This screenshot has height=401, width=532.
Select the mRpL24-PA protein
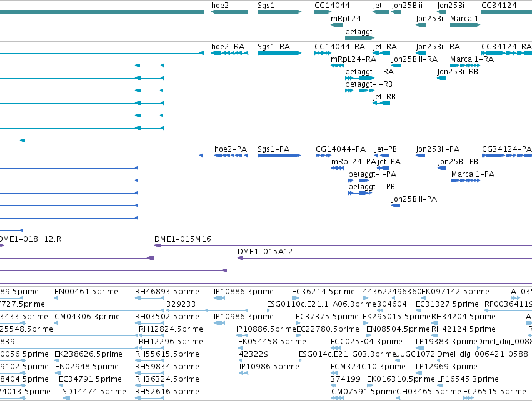338,168
